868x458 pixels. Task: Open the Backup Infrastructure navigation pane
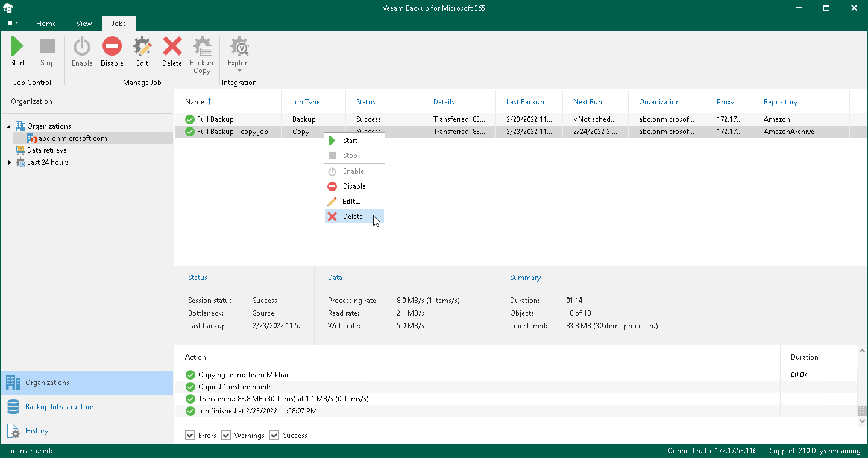(x=87, y=407)
